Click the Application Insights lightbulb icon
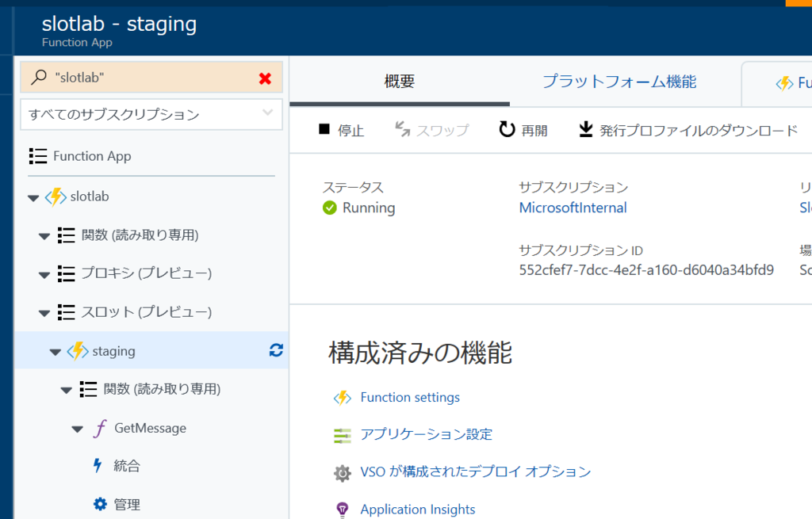 click(x=343, y=509)
